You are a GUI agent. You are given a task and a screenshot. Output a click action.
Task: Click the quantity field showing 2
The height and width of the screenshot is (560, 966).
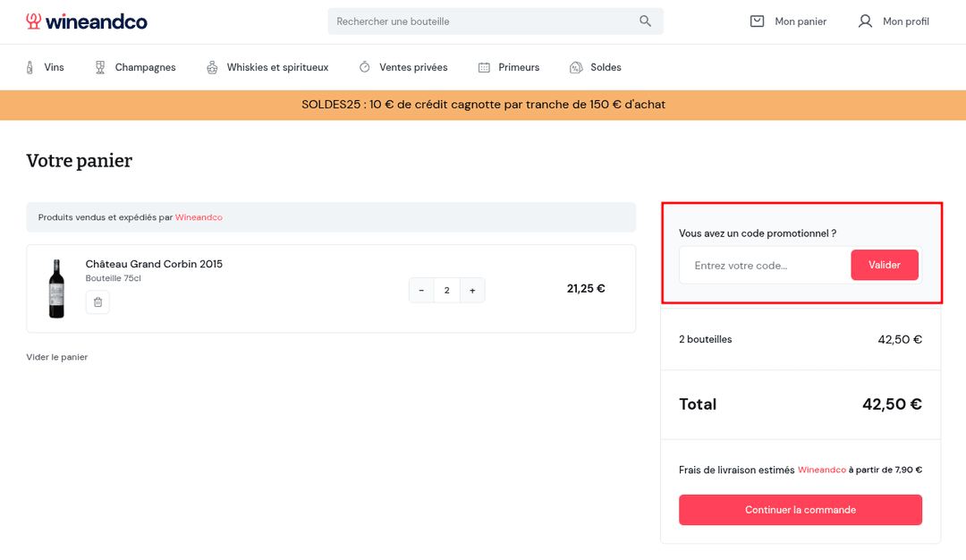coord(446,290)
